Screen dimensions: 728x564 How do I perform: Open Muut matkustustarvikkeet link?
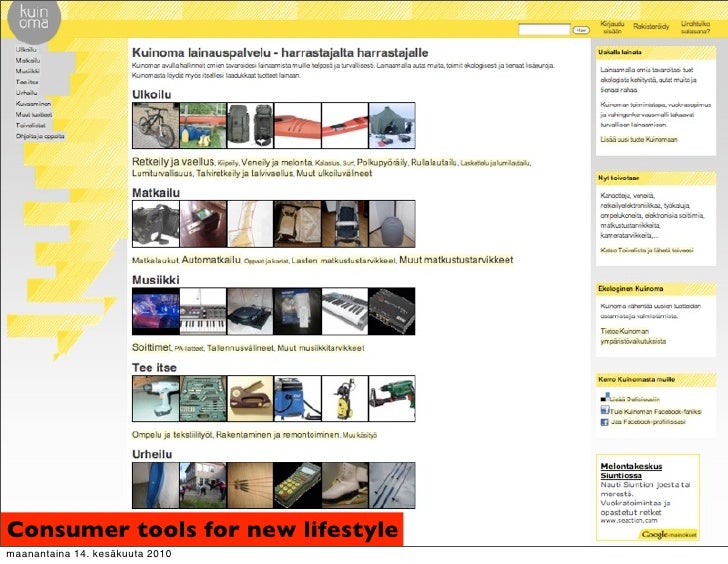456,260
